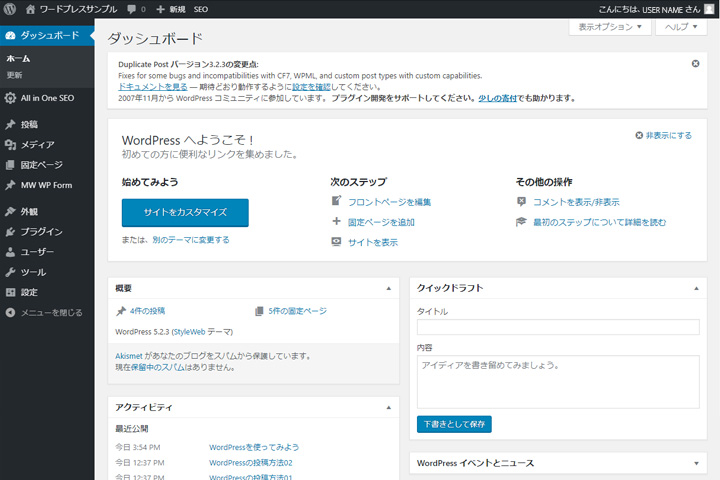Screen dimensions: 720x480
Task: Collapse the 概要 panel
Action: (388, 288)
